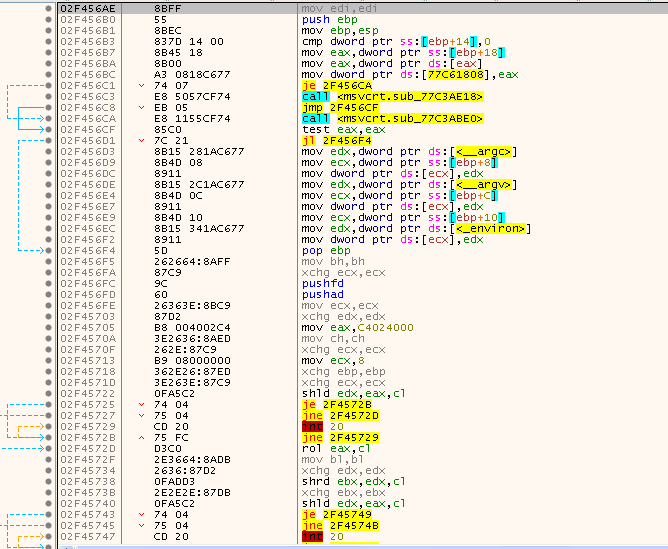
Task: Toggle breakpoint dot at address 02F456CF
Action: pyautogui.click(x=49, y=129)
